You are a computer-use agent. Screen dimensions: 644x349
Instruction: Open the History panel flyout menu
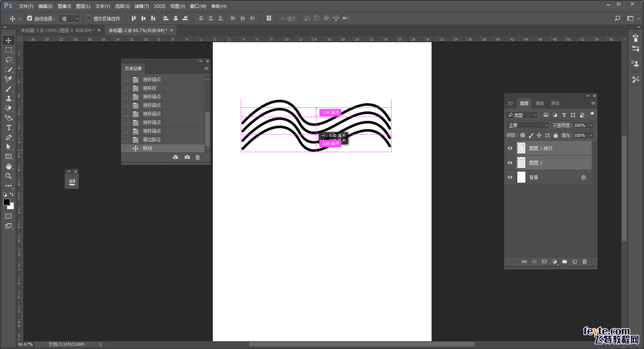(206, 69)
